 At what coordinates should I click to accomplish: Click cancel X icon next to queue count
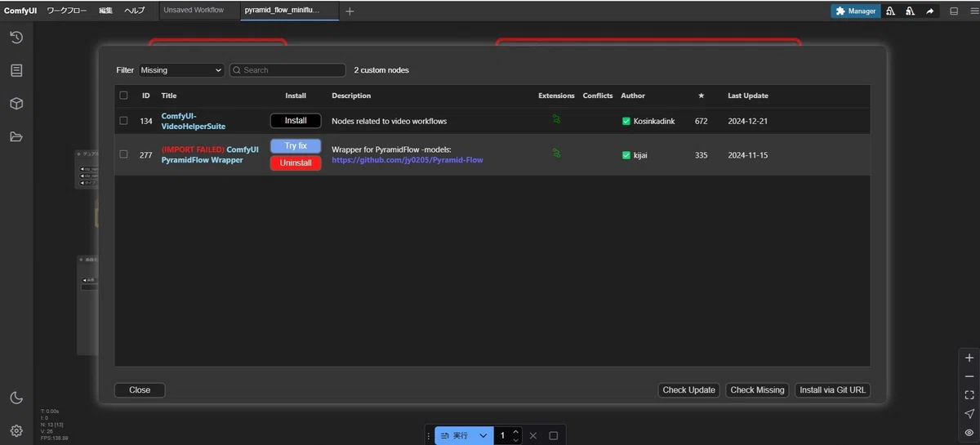coord(533,436)
